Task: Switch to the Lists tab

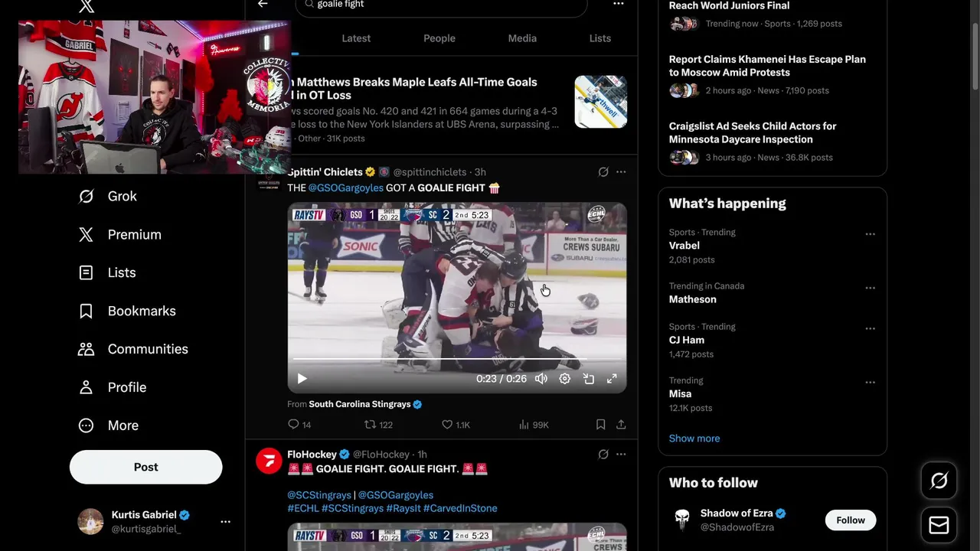Action: (x=600, y=38)
